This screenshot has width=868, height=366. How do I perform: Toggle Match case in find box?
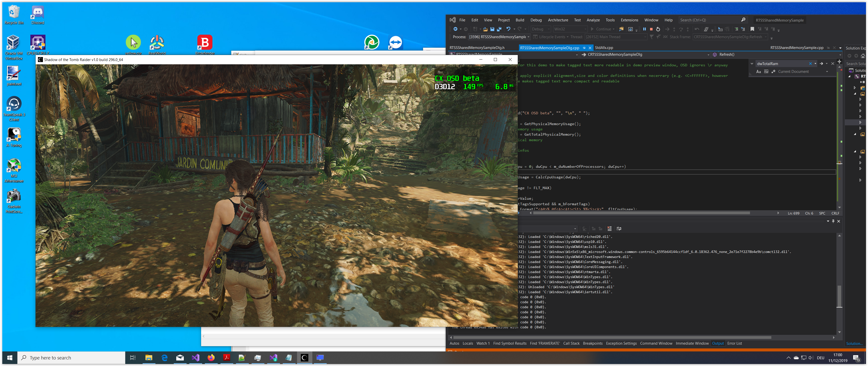759,71
